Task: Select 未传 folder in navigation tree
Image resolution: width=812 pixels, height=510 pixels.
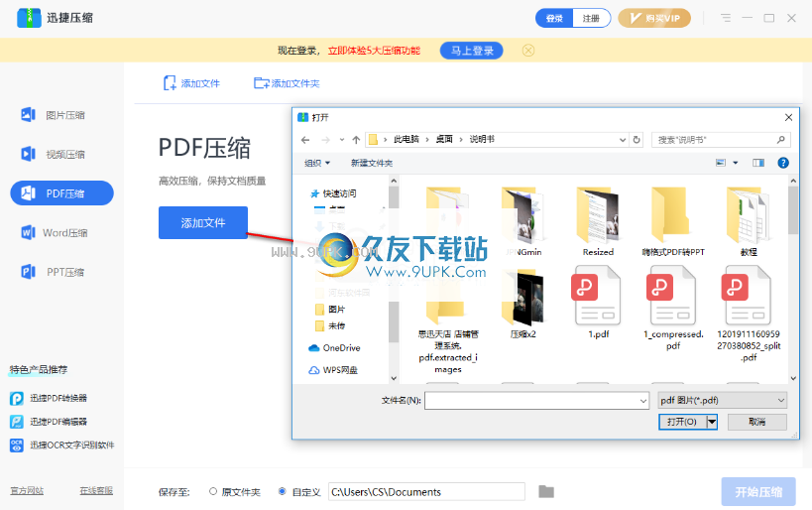Action: click(330, 325)
